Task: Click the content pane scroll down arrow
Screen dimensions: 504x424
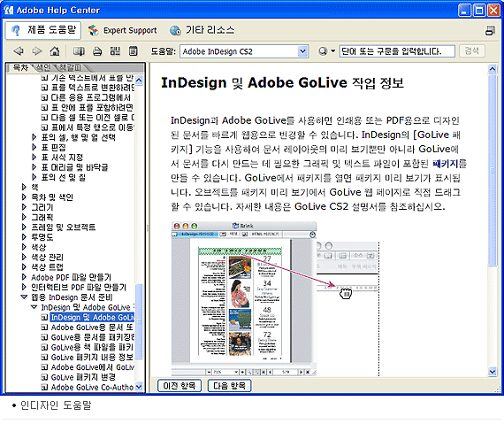Action: 493,372
